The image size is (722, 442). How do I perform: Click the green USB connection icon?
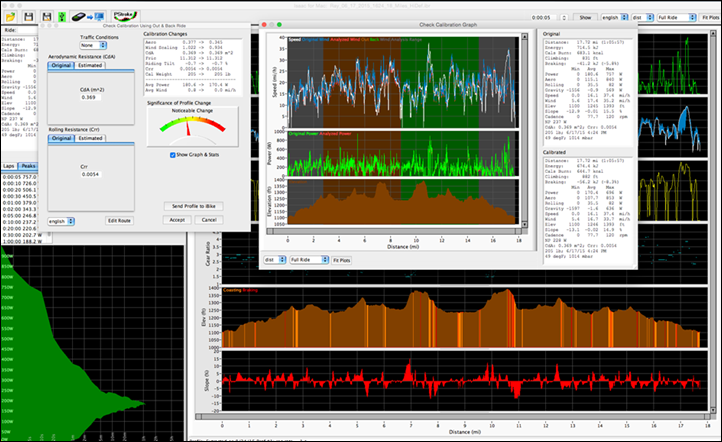pyautogui.click(x=62, y=17)
